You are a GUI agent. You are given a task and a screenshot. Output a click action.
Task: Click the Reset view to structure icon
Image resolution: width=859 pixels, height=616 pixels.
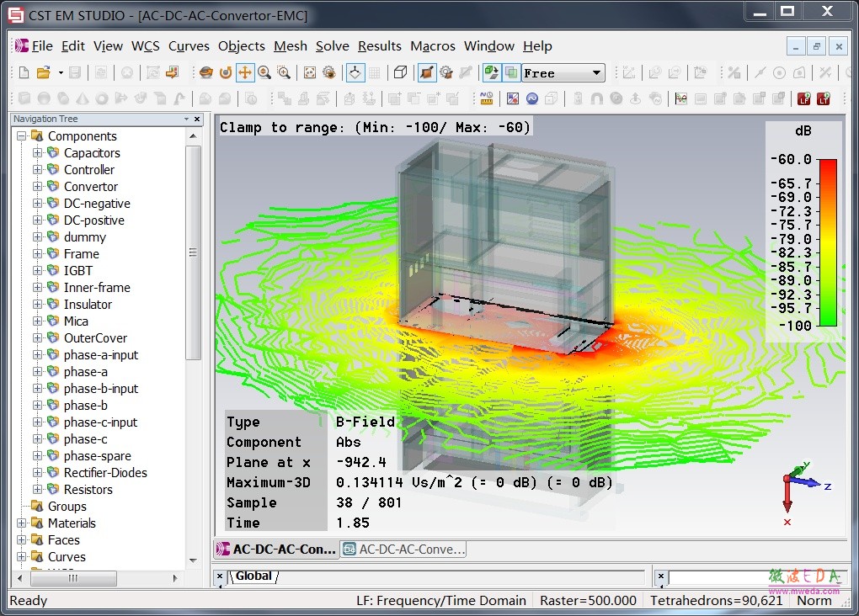coord(310,73)
